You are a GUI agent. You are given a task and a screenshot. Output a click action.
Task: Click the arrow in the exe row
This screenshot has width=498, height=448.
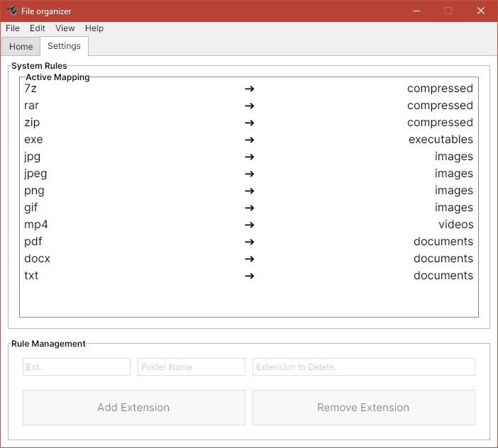(249, 140)
